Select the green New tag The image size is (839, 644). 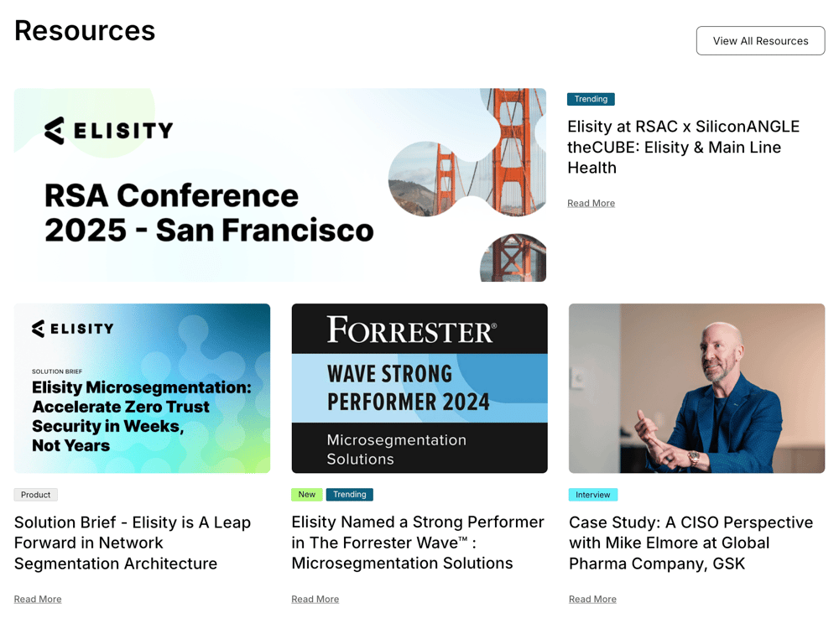306,495
